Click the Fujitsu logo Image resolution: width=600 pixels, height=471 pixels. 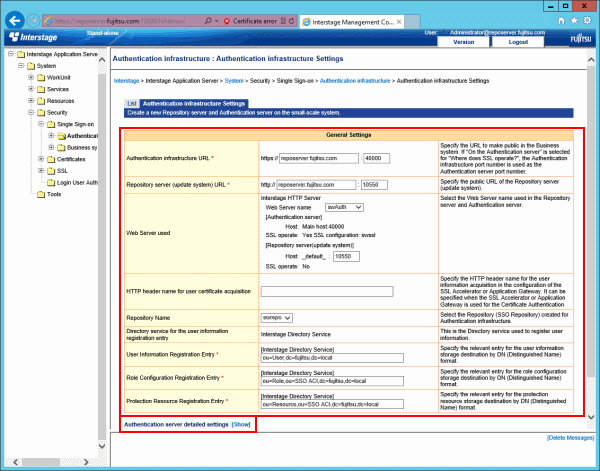coord(581,39)
